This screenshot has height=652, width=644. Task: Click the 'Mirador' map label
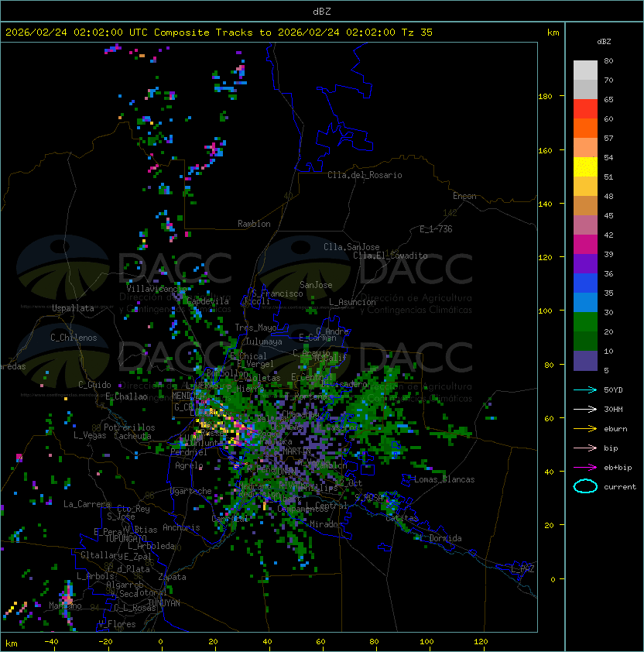pos(327,524)
